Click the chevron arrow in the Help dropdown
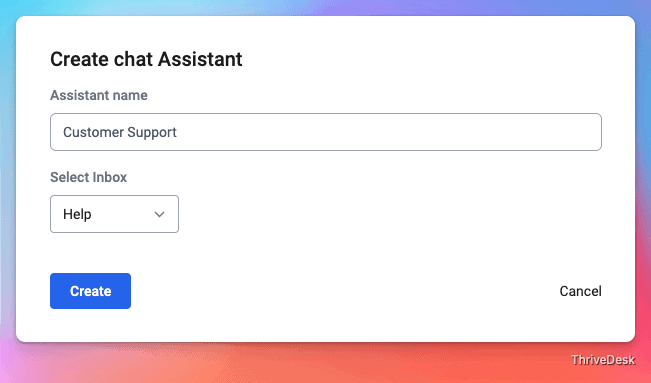651x383 pixels. (x=159, y=214)
